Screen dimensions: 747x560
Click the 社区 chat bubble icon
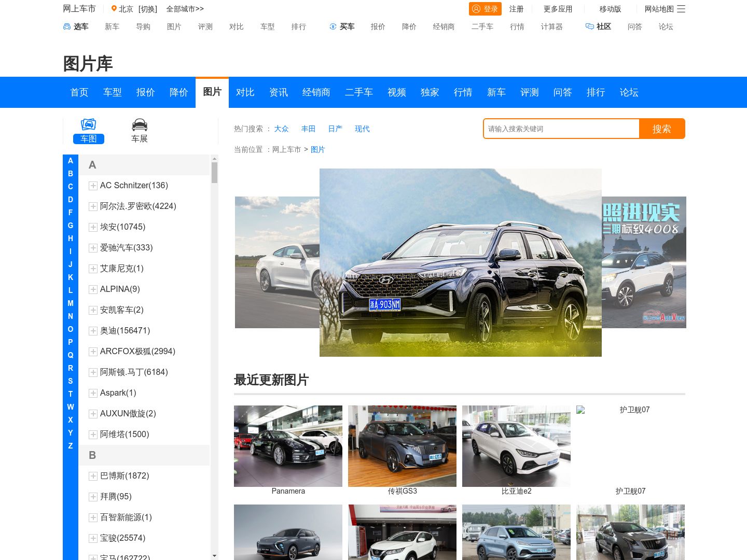click(x=590, y=26)
